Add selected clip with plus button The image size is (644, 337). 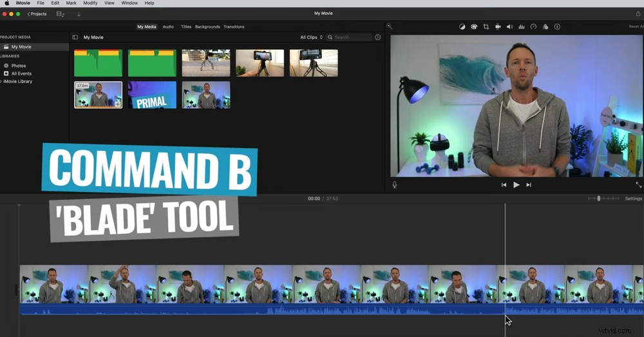117,104
